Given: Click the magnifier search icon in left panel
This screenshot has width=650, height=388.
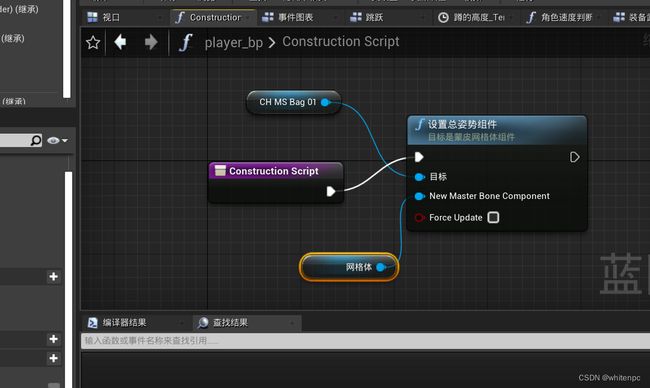Looking at the screenshot, I should coord(36,141).
